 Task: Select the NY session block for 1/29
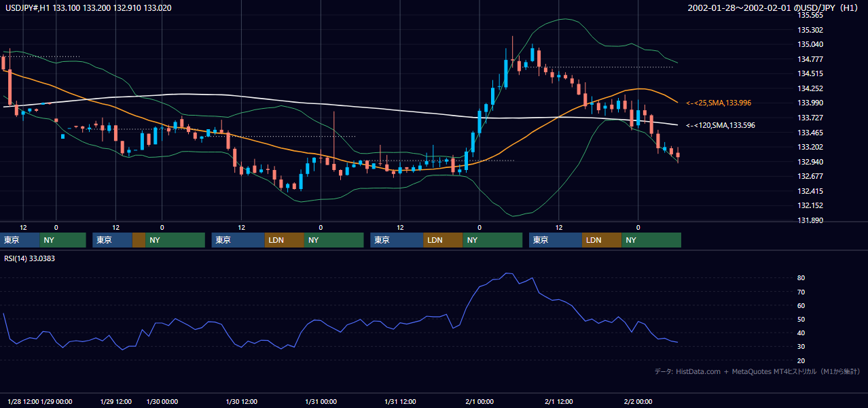pyautogui.click(x=175, y=240)
